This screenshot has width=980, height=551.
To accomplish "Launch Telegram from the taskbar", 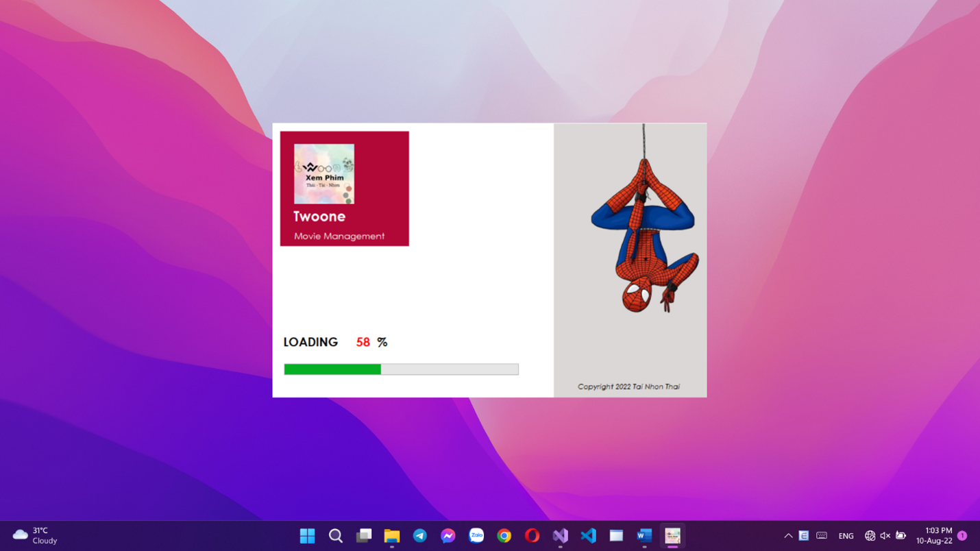I will tap(419, 536).
